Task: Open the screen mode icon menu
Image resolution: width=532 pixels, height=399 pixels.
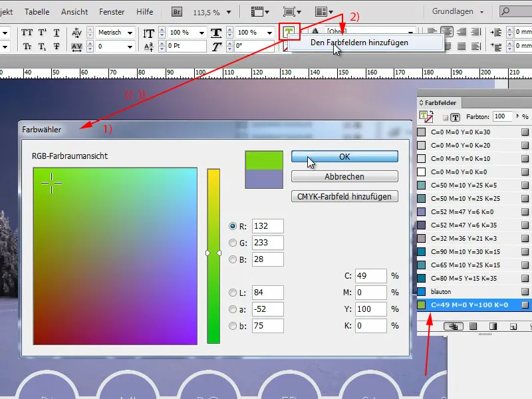Action: (x=292, y=12)
